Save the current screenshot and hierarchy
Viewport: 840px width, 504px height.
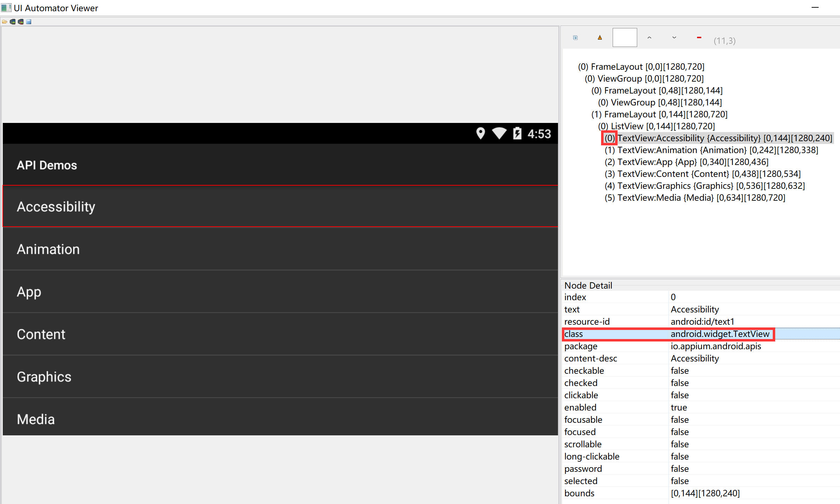28,21
